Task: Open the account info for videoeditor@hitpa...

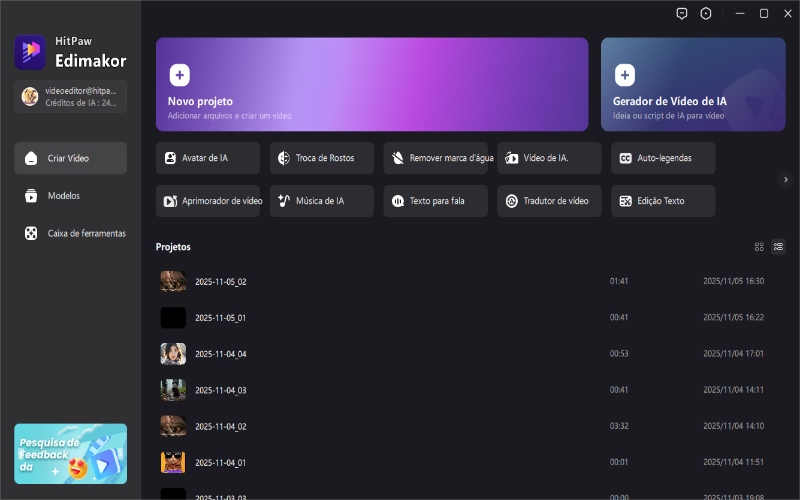Action: point(70,96)
